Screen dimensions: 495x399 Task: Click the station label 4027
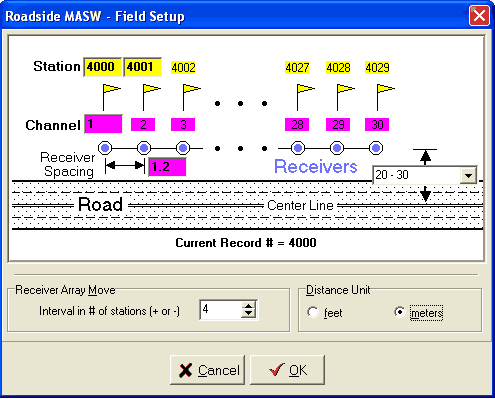[x=297, y=68]
